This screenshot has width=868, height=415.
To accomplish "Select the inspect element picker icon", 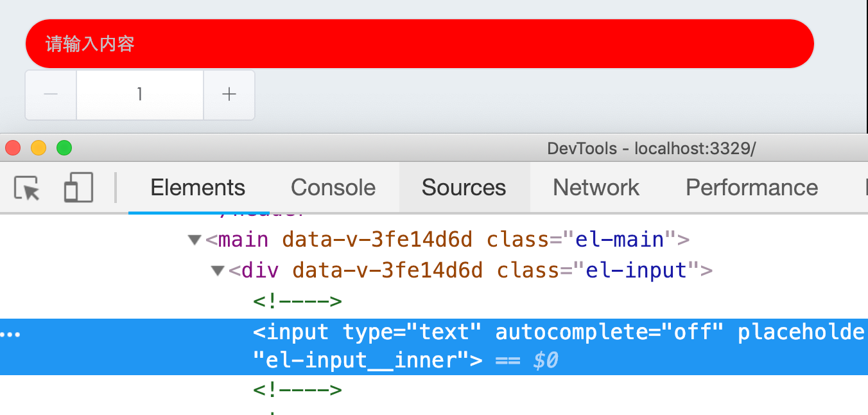I will [x=27, y=188].
